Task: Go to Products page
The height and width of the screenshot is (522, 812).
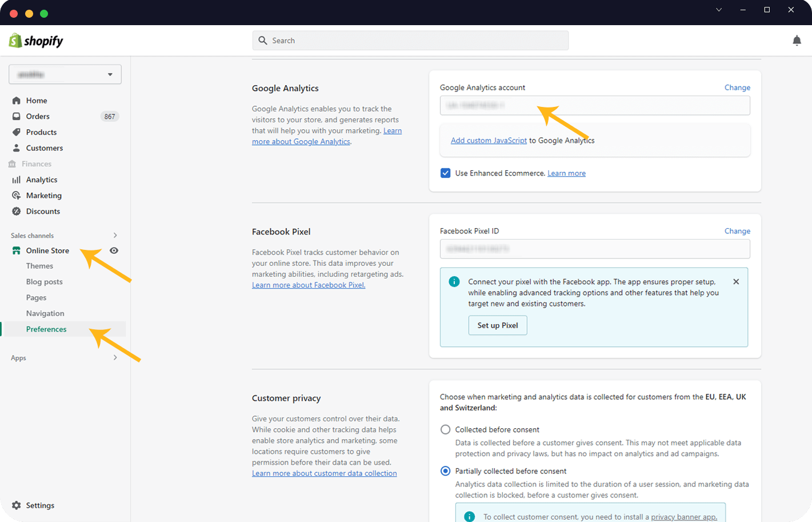Action: point(41,132)
